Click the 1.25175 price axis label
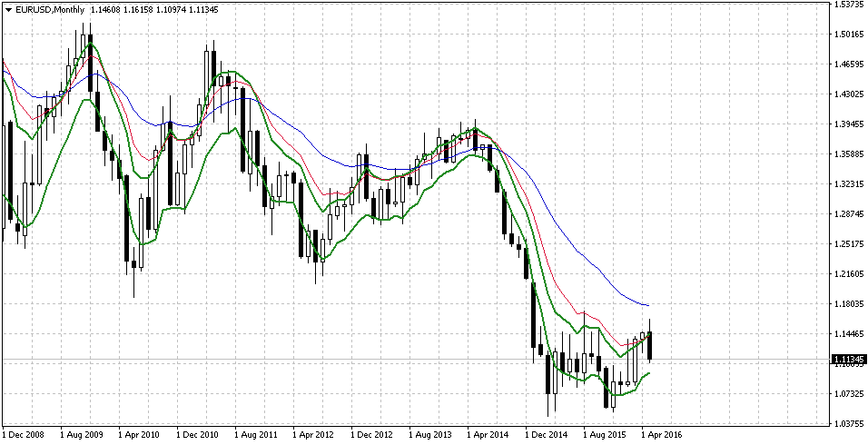The image size is (868, 445). (850, 243)
